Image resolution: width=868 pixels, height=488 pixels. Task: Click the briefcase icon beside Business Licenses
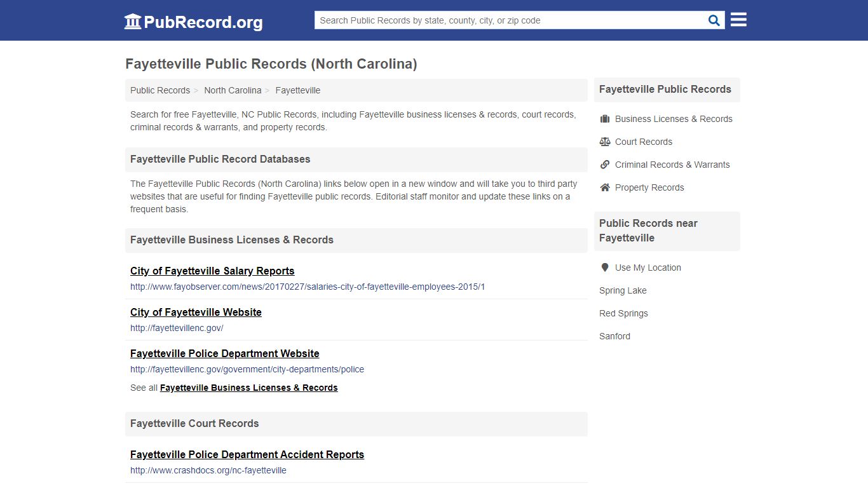(605, 119)
